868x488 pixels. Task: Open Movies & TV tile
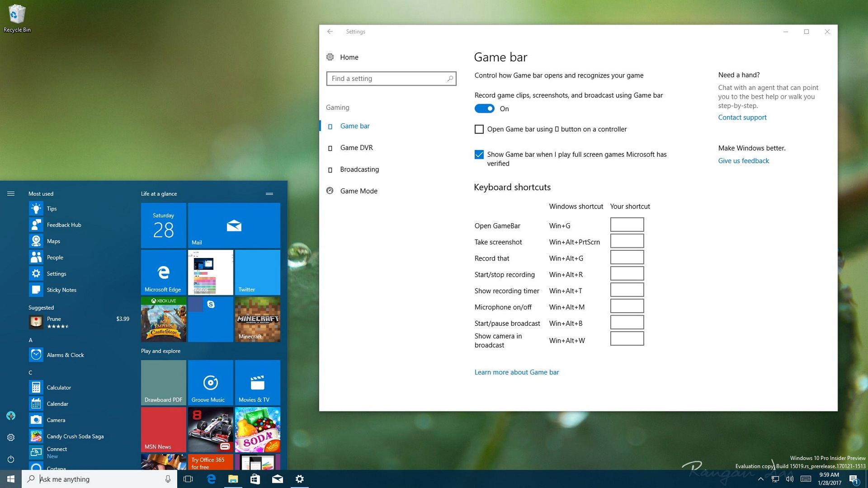tap(257, 382)
